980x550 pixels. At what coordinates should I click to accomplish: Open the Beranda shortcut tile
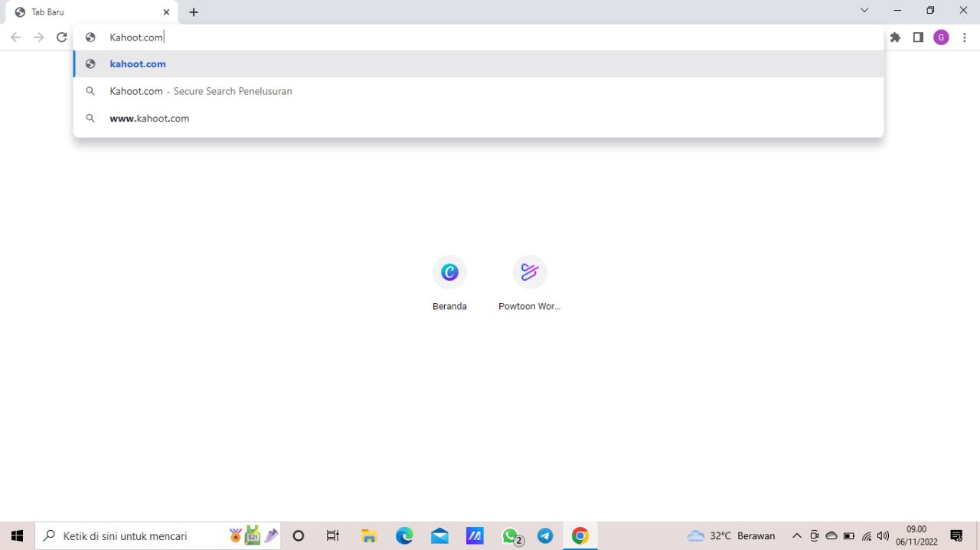pos(449,283)
